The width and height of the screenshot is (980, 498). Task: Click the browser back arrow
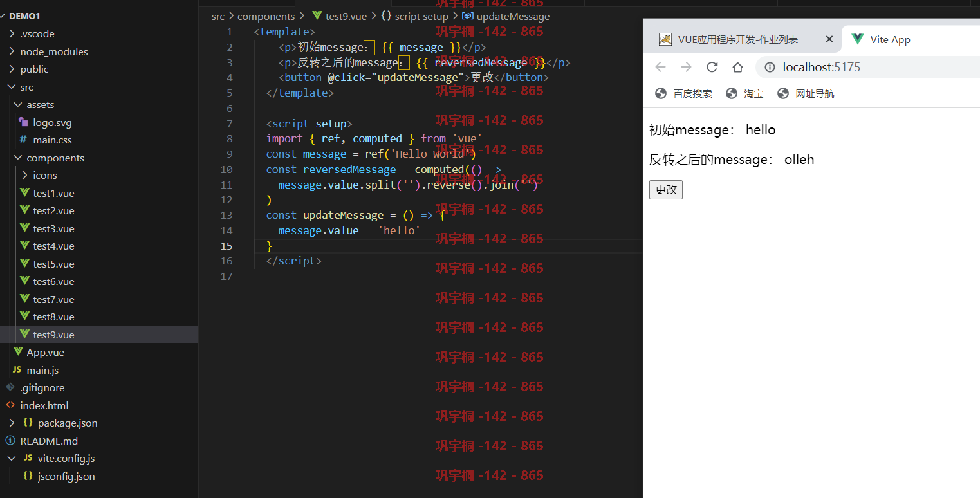[661, 67]
